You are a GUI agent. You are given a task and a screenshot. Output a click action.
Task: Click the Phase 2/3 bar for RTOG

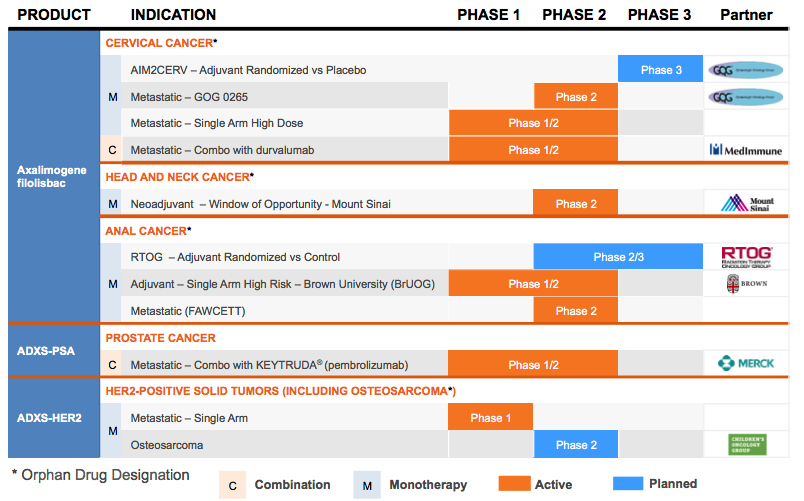tap(618, 257)
